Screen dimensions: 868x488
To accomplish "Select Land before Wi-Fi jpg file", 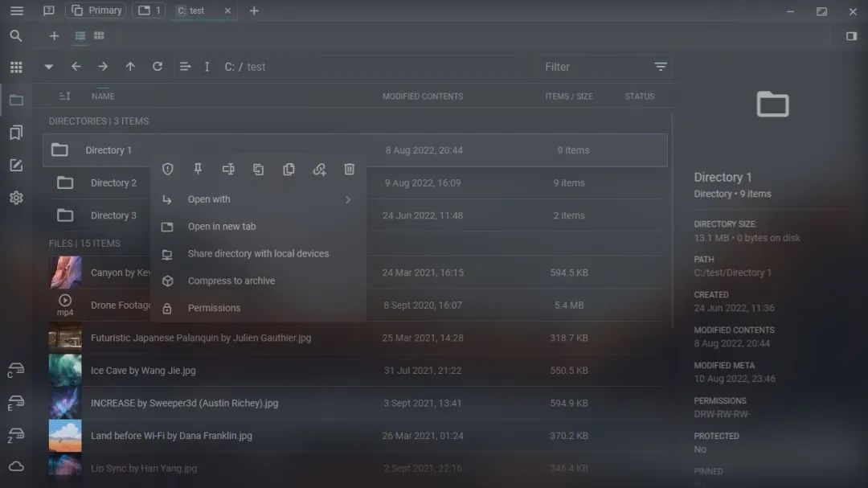I will coord(355,436).
